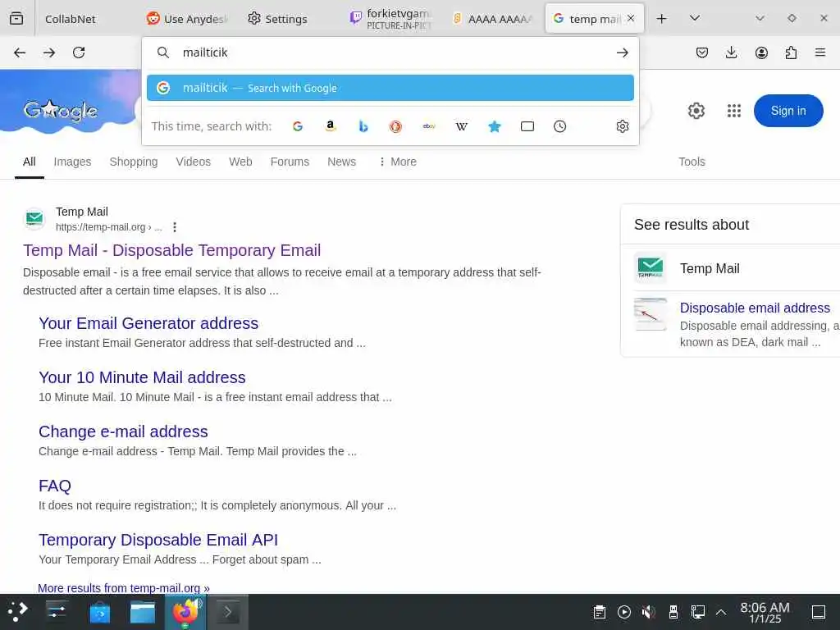Open search settings gear in urlbar dropdown
This screenshot has height=630, width=840.
point(623,126)
